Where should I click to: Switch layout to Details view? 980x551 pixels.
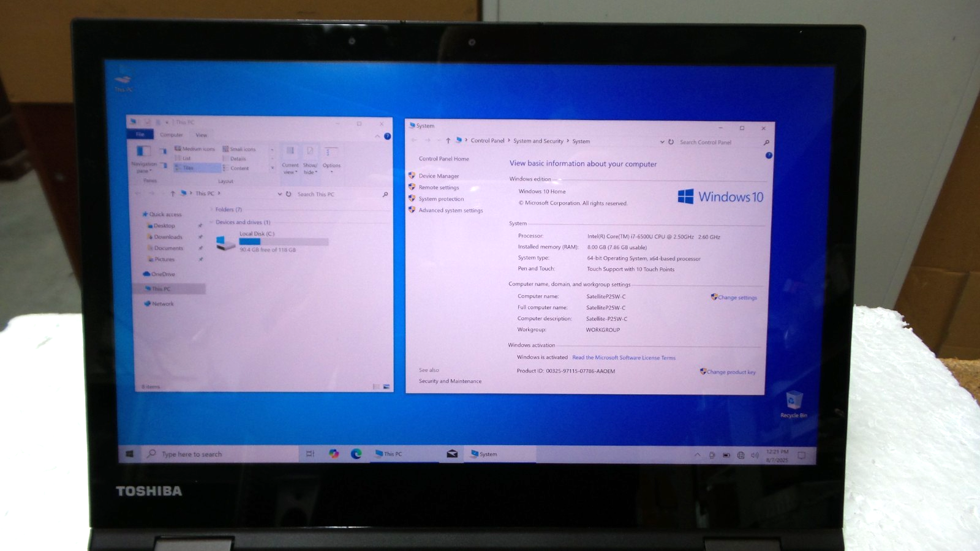238,159
